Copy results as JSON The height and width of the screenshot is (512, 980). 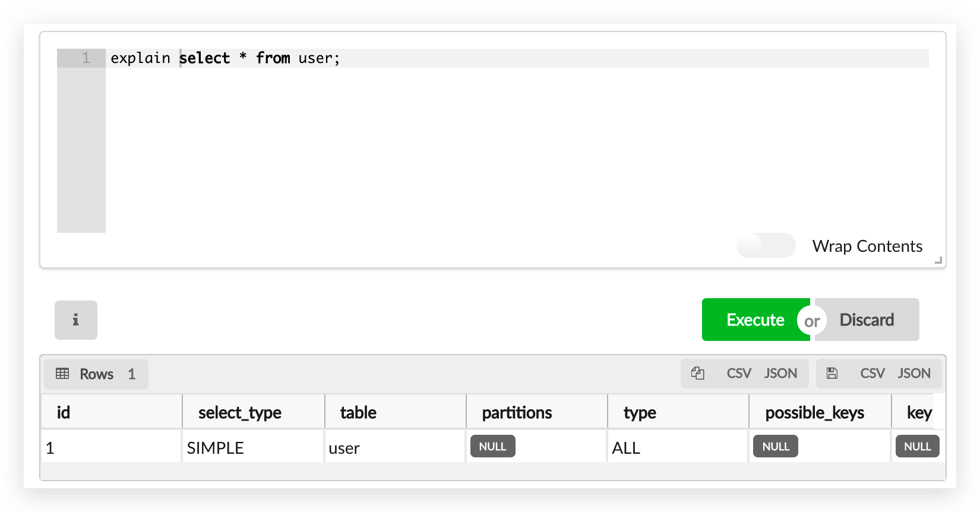(x=780, y=374)
